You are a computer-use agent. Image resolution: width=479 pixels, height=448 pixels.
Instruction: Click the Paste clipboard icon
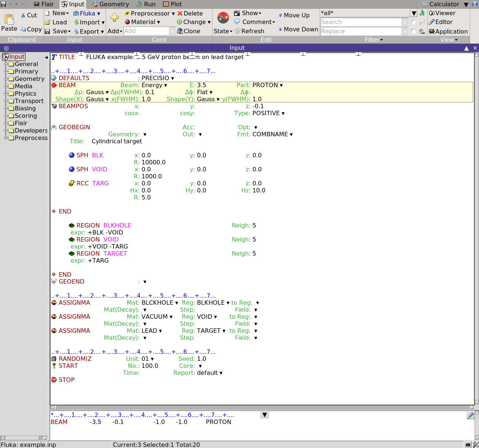(9, 19)
